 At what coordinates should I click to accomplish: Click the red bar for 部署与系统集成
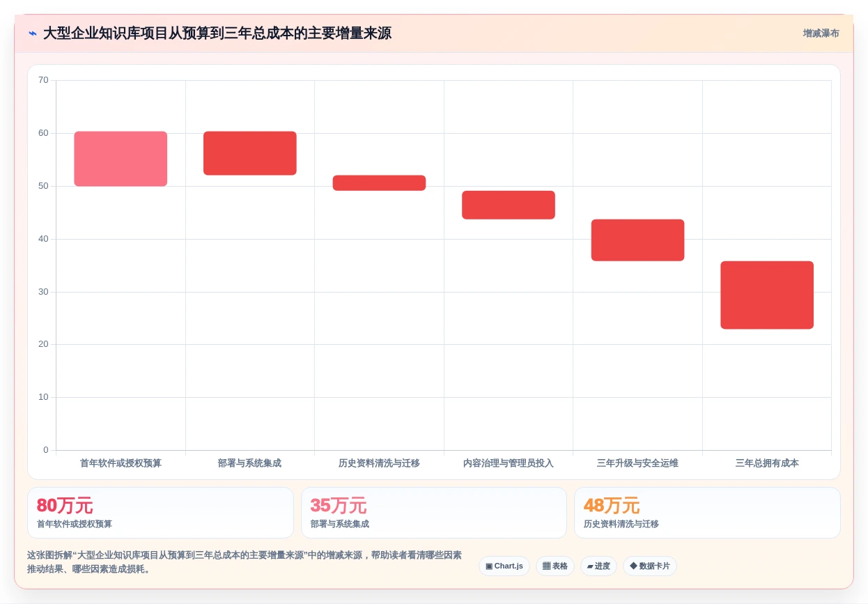click(250, 153)
